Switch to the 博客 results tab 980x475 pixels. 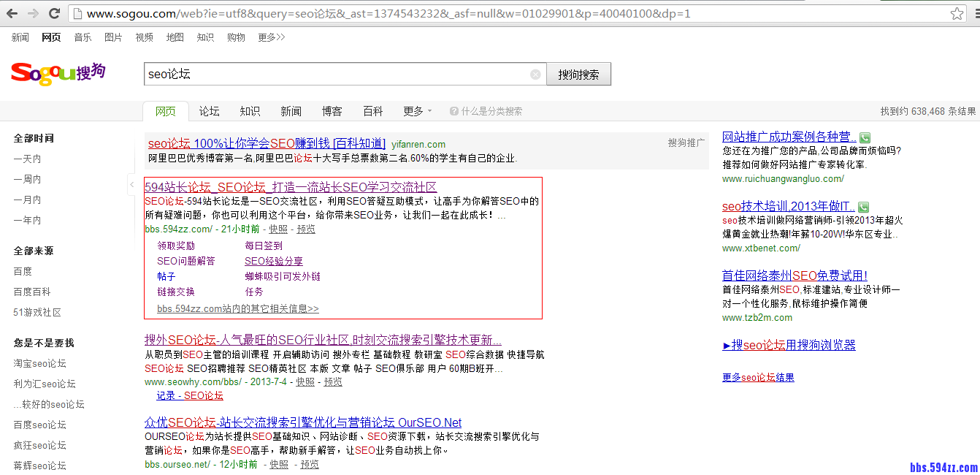332,110
